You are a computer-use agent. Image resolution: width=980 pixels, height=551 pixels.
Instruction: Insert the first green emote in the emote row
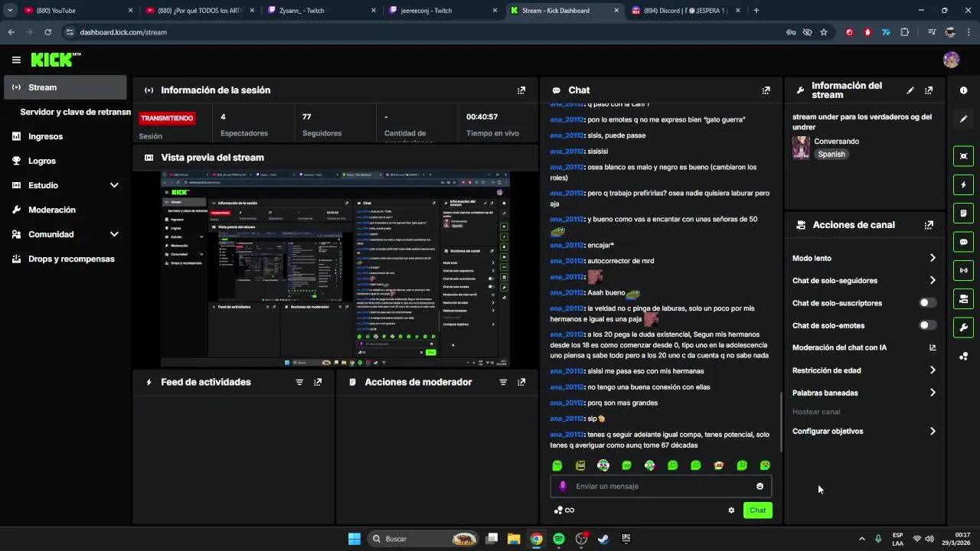[x=557, y=465]
